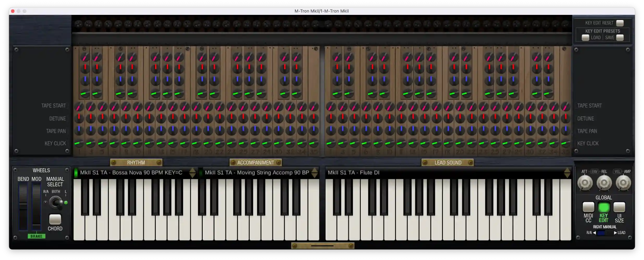Image resolution: width=644 pixels, height=260 pixels.
Task: Open the UI SIZE button
Action: click(x=619, y=207)
